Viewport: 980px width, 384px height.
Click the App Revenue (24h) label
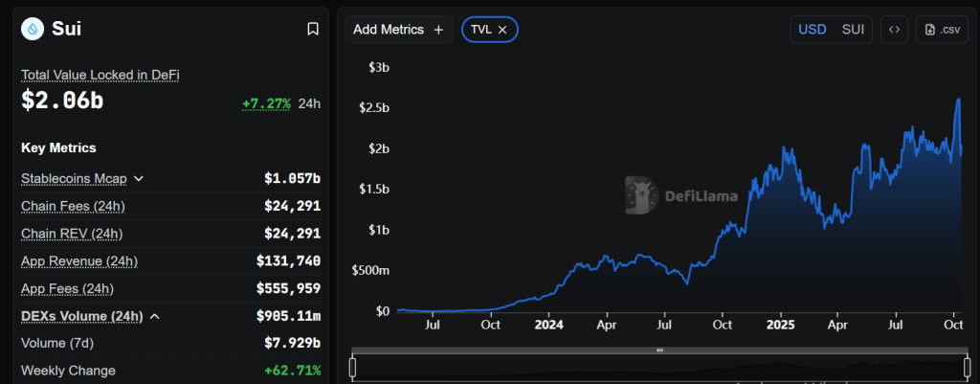tap(79, 261)
